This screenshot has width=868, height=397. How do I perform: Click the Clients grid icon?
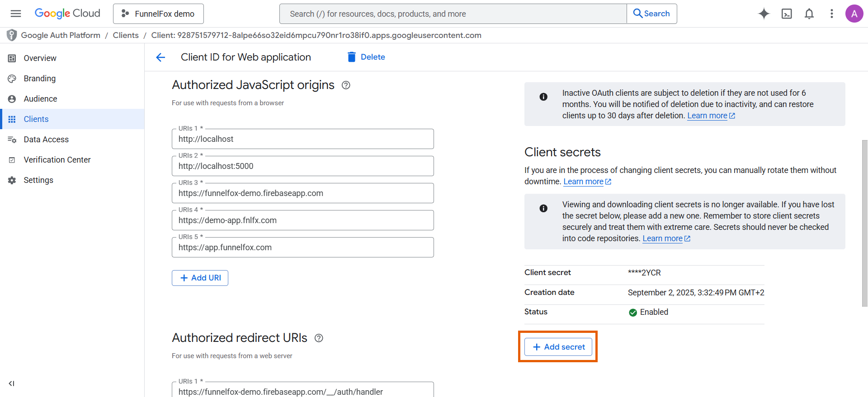12,119
